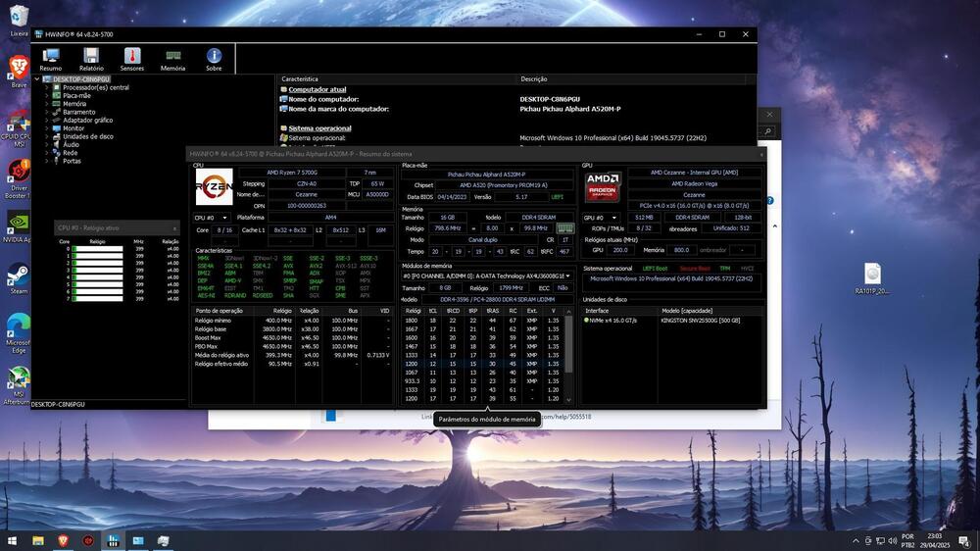This screenshot has width=980, height=551.
Task: Expand the Unidades de disco tree node
Action: pyautogui.click(x=46, y=136)
